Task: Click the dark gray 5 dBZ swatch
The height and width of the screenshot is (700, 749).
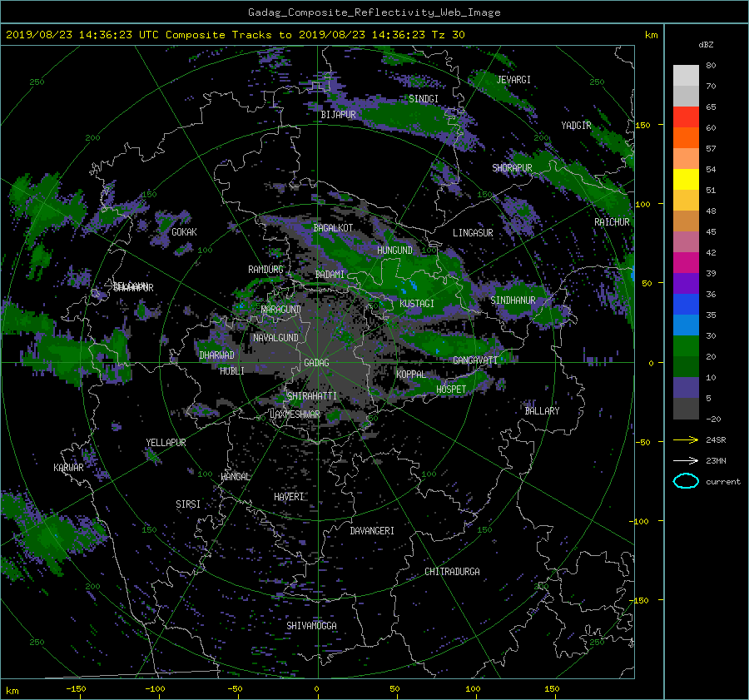Action: click(686, 408)
